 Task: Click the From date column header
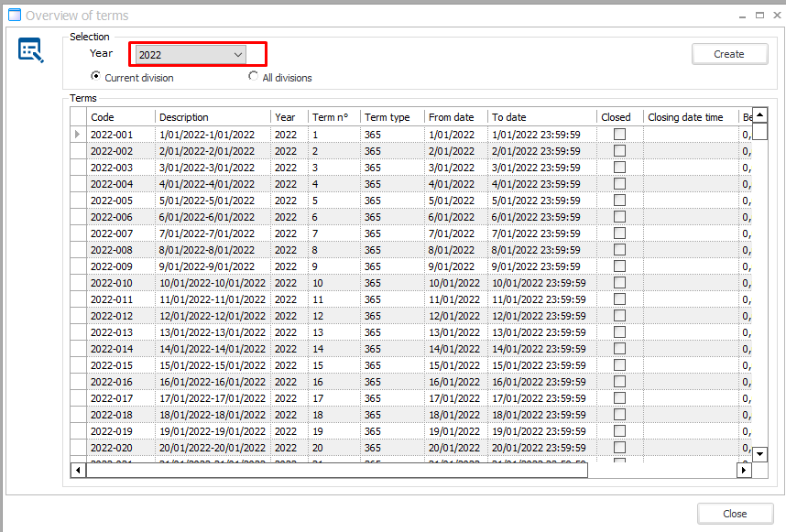point(455,117)
